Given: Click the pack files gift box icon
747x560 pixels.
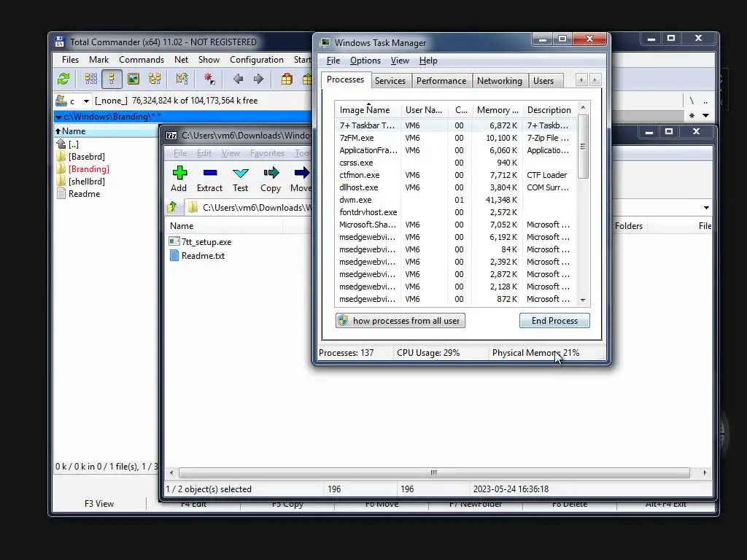Looking at the screenshot, I should coord(287,79).
